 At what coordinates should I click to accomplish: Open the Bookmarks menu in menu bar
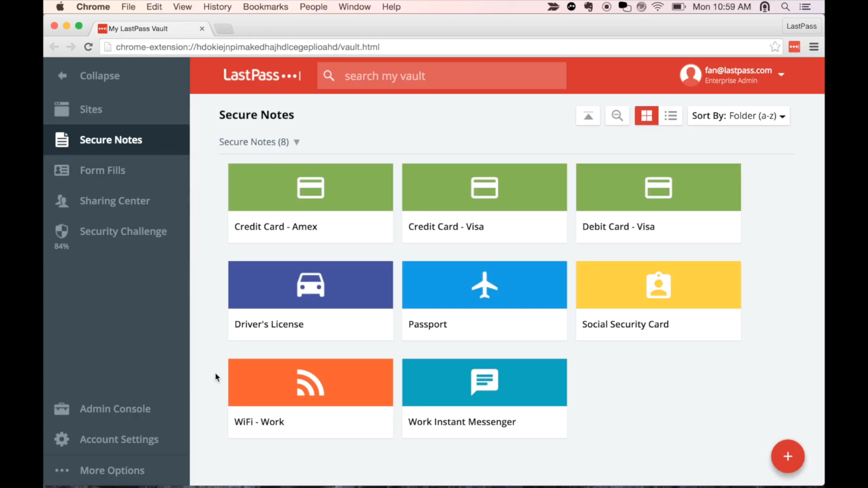click(x=265, y=7)
